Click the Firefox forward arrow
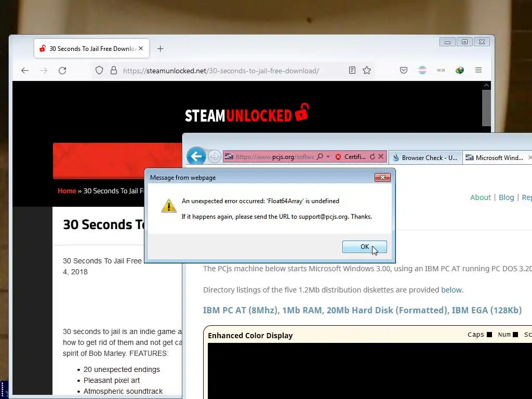 [44, 71]
